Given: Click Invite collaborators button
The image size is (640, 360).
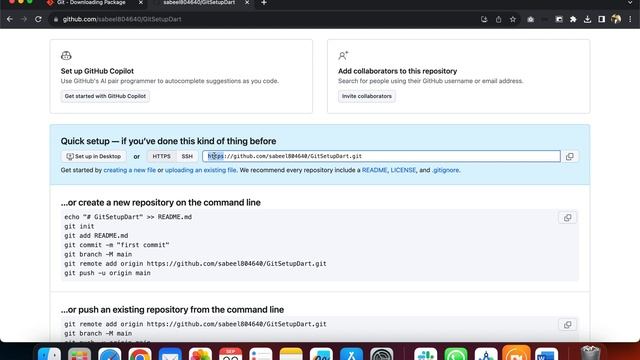Looking at the screenshot, I should coord(367,96).
